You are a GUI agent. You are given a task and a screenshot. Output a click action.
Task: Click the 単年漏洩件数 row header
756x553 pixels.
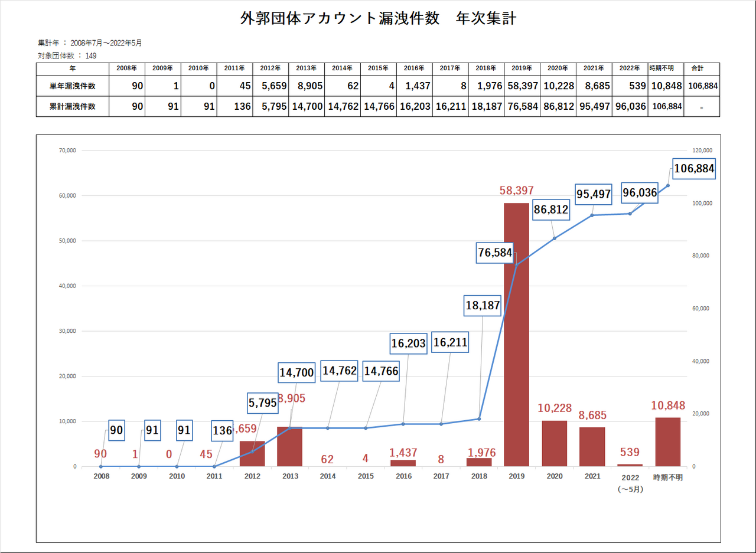click(71, 86)
